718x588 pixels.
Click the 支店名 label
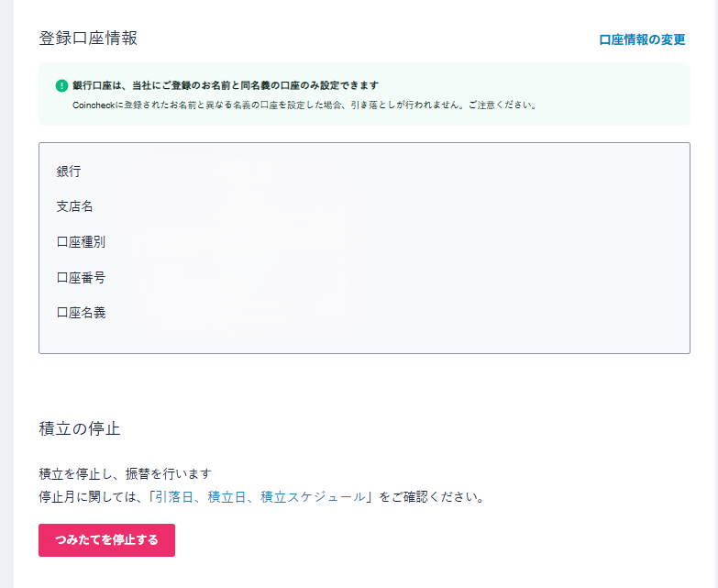pyautogui.click(x=74, y=206)
